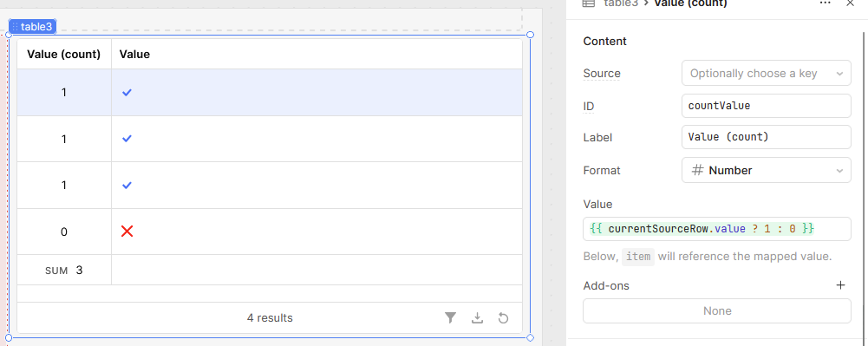Open the table filter icon
868x346 pixels.
point(451,317)
